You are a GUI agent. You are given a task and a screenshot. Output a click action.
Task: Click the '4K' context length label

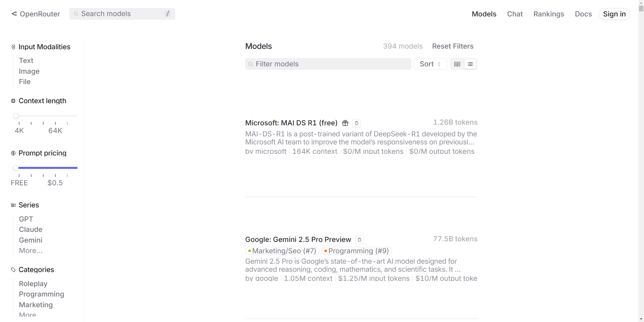[19, 131]
